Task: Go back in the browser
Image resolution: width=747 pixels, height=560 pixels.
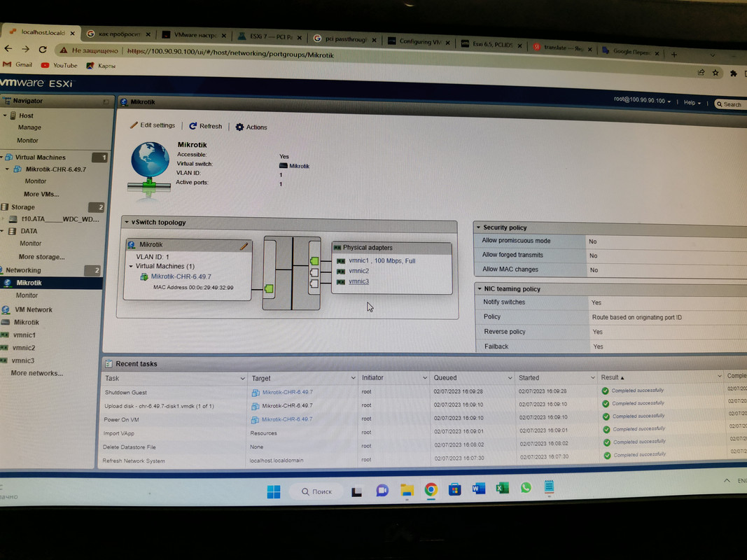Action: [8, 48]
